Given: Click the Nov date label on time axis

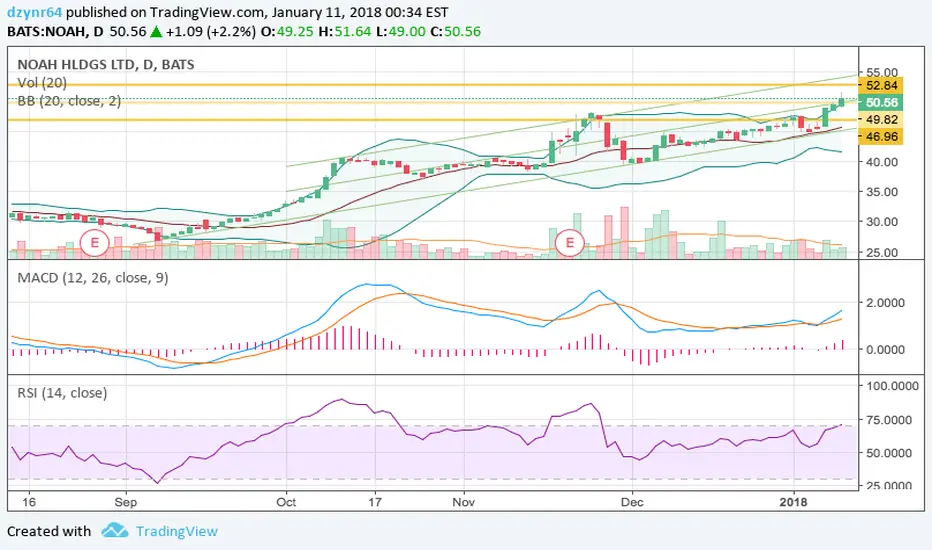Looking at the screenshot, I should coord(464,502).
